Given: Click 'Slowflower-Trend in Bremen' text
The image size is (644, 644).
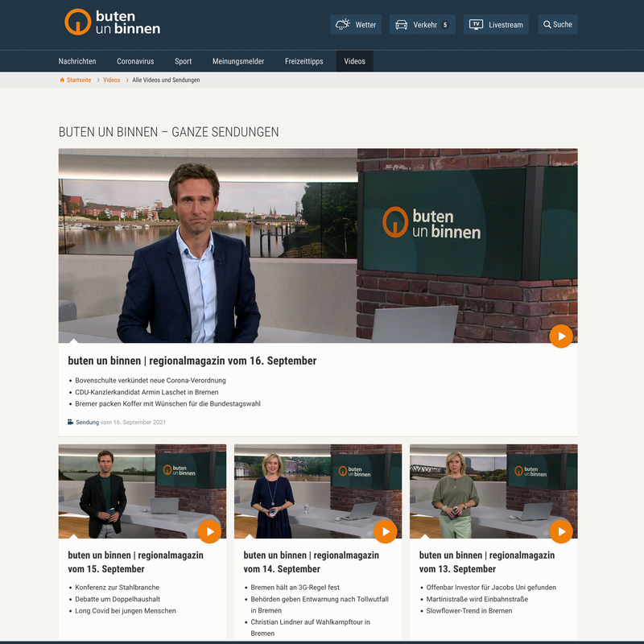Looking at the screenshot, I should pyautogui.click(x=469, y=611).
